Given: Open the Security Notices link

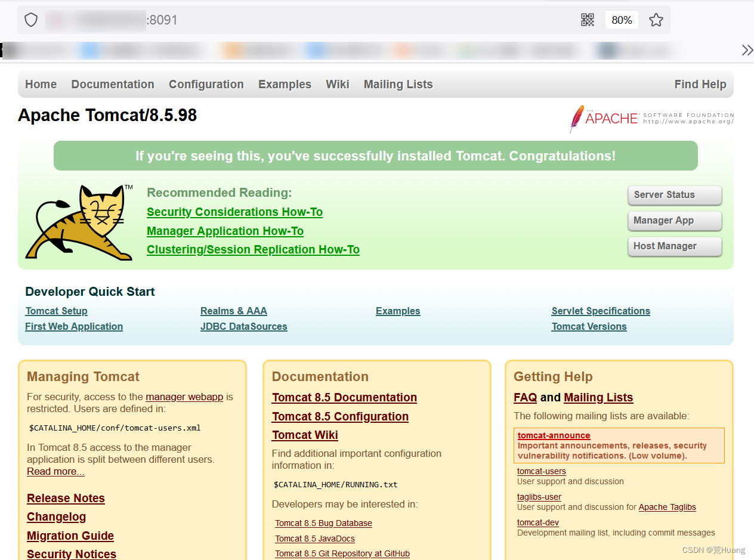Looking at the screenshot, I should tap(72, 554).
